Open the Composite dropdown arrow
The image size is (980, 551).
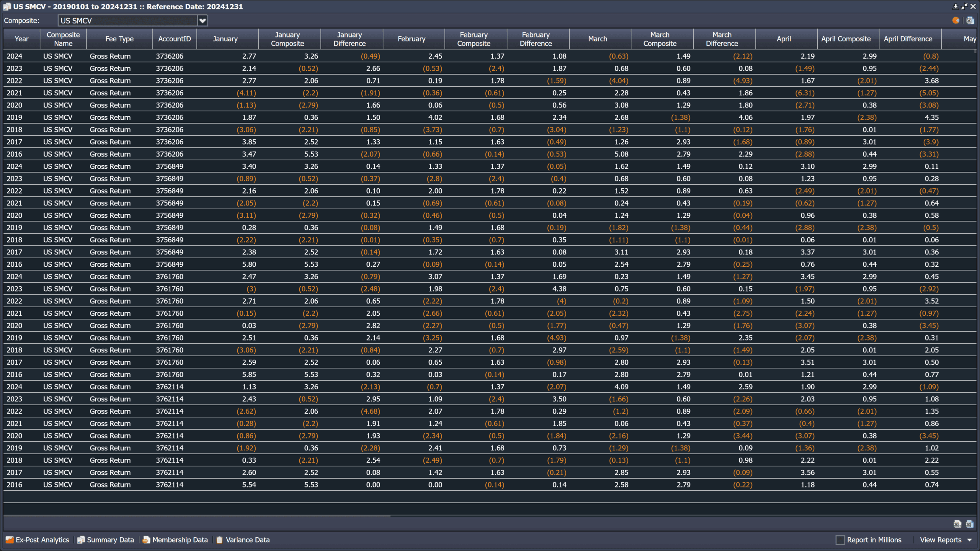(203, 21)
